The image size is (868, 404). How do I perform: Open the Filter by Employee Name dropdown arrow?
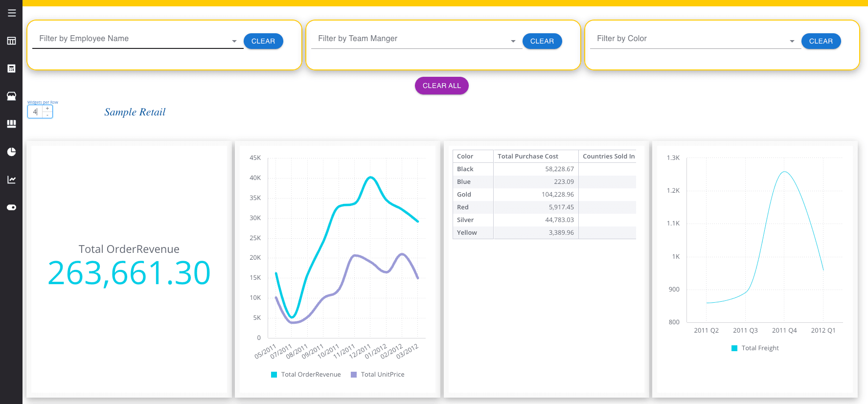pyautogui.click(x=234, y=41)
